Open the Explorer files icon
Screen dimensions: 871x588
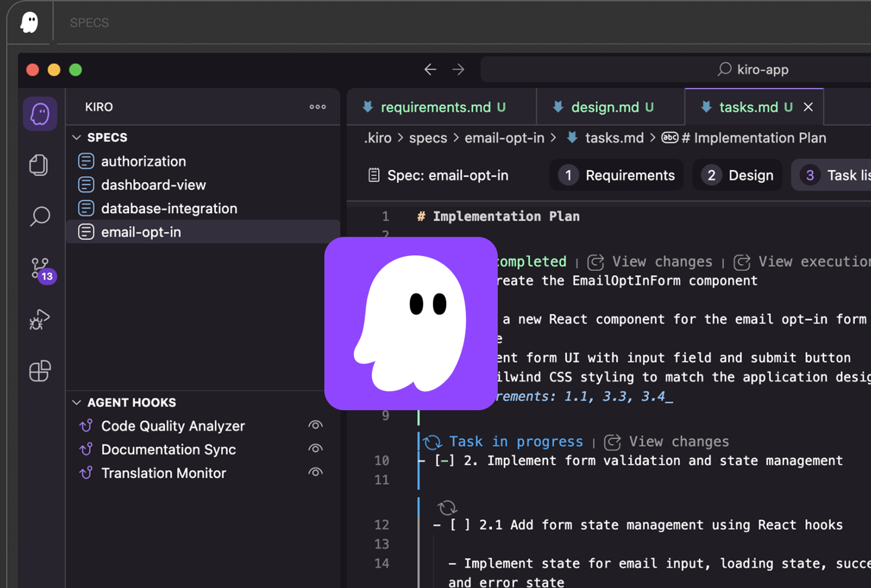pos(39,165)
